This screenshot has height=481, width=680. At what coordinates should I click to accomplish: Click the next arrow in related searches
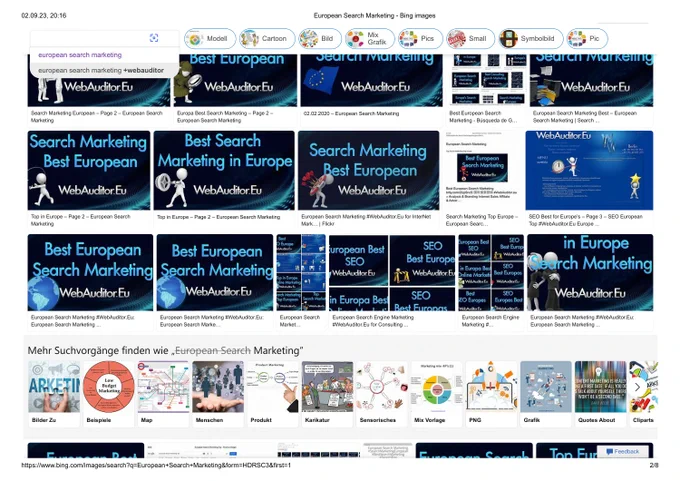(x=638, y=387)
